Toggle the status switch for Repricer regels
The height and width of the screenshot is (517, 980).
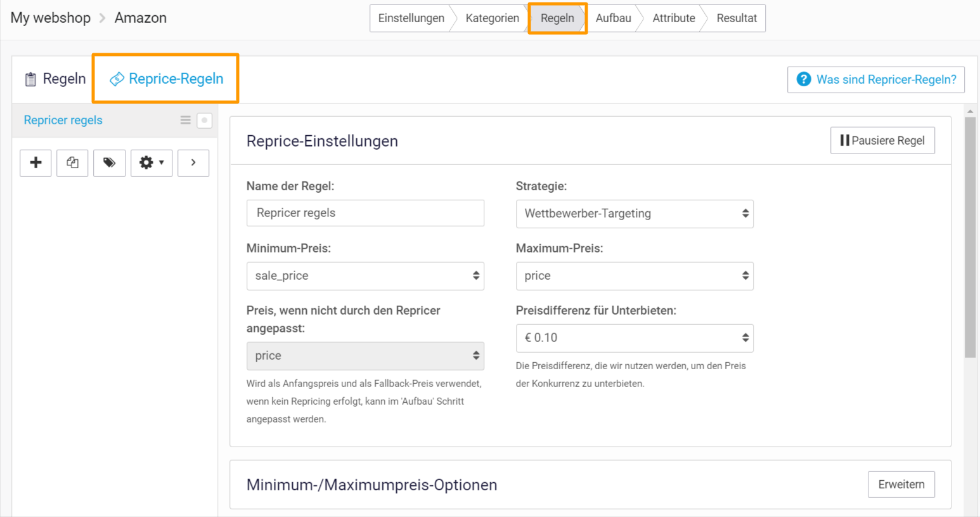(x=204, y=121)
